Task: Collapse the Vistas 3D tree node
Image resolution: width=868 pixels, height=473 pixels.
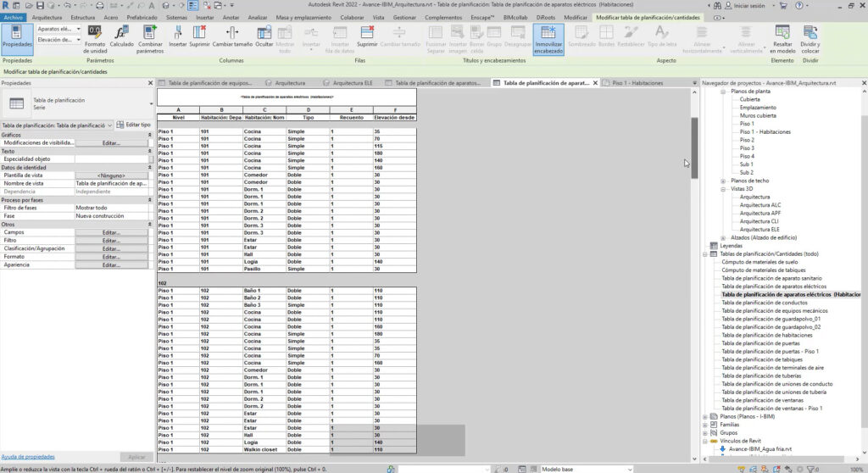Action: coord(723,188)
